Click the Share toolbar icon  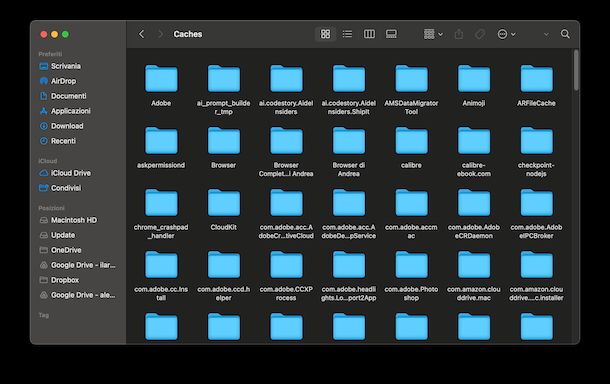pos(459,34)
